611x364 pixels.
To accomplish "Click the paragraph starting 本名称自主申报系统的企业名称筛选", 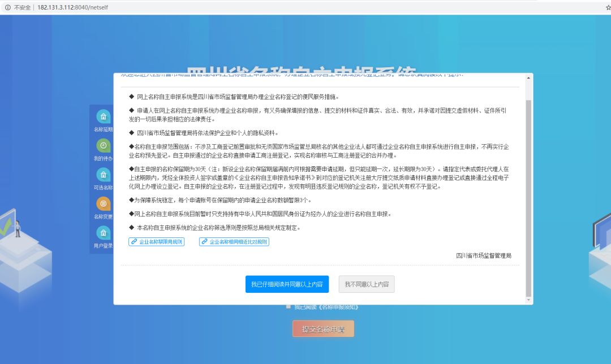I will [215, 228].
